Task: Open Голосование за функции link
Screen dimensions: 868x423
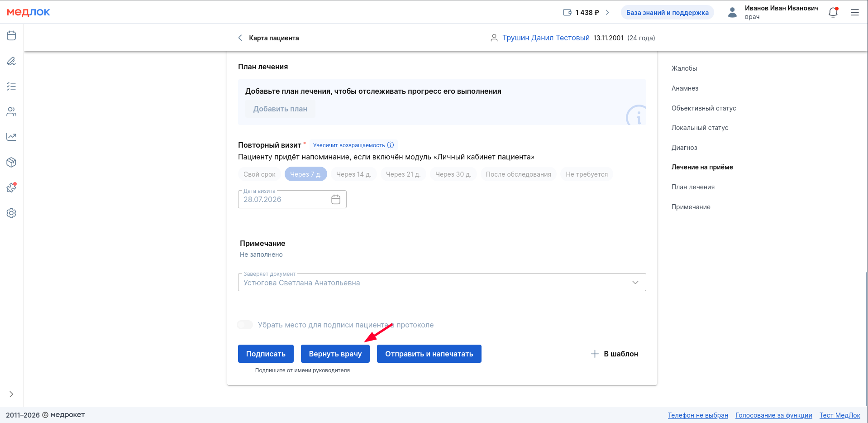Action: coord(773,415)
